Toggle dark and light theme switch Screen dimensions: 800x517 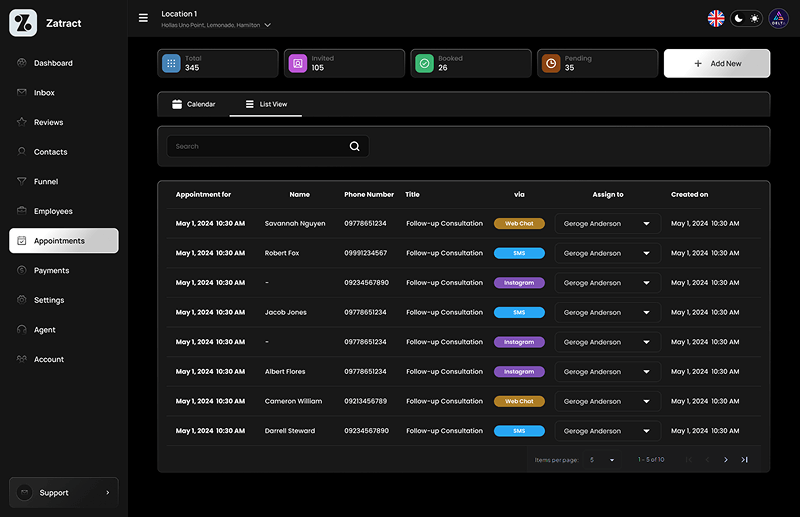coord(746,18)
